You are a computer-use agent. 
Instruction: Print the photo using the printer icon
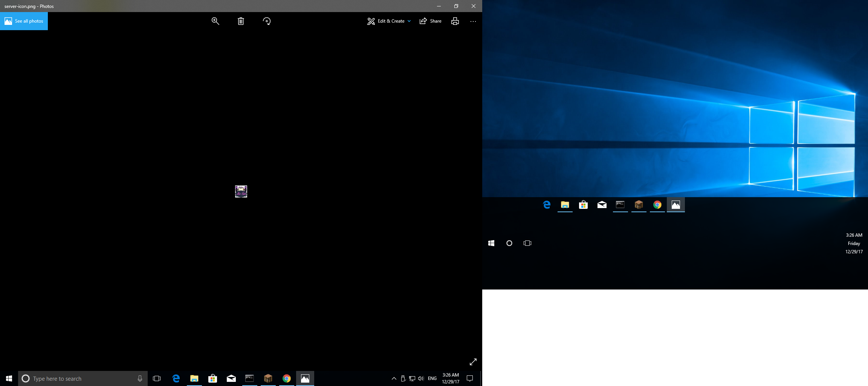455,21
